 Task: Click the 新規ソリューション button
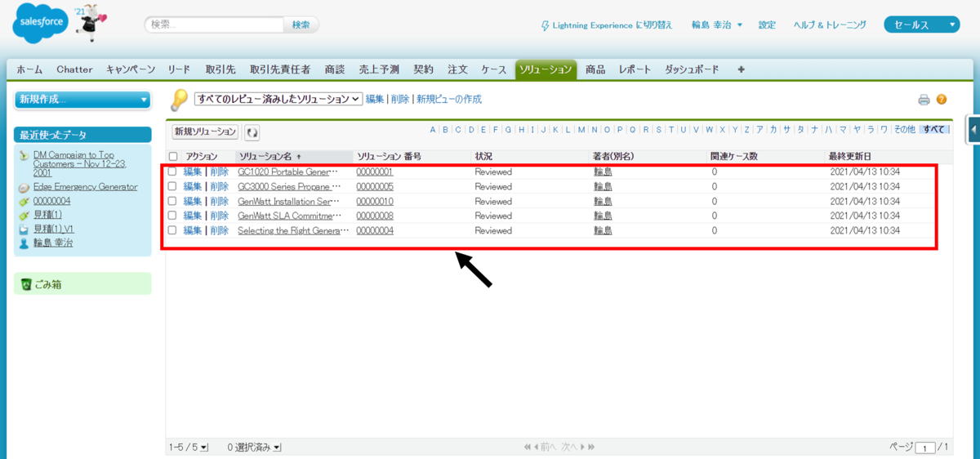pos(205,131)
